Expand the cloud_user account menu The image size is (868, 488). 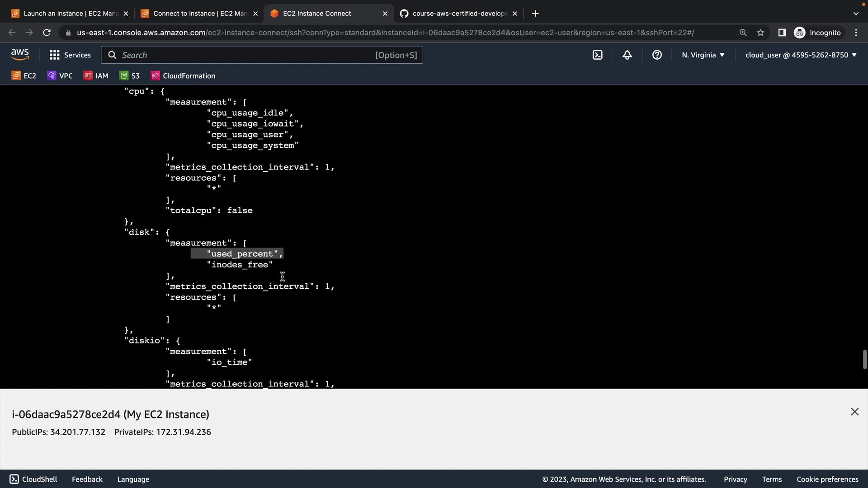click(x=801, y=55)
